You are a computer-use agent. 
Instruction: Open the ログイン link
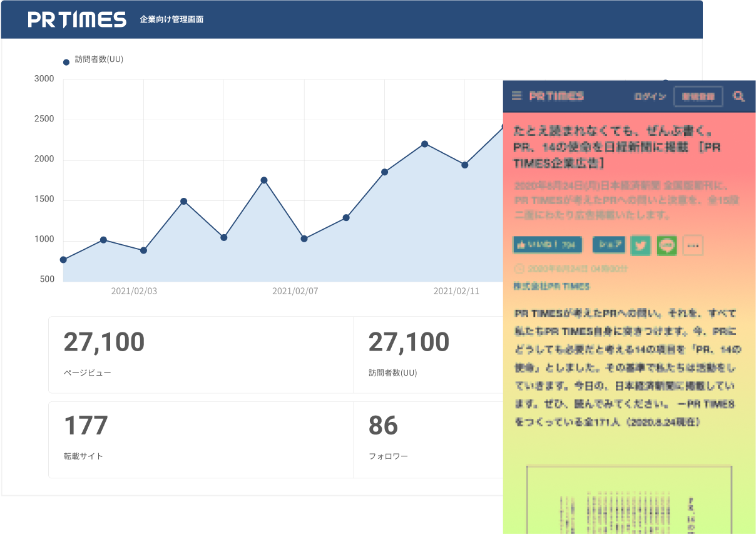tap(651, 96)
